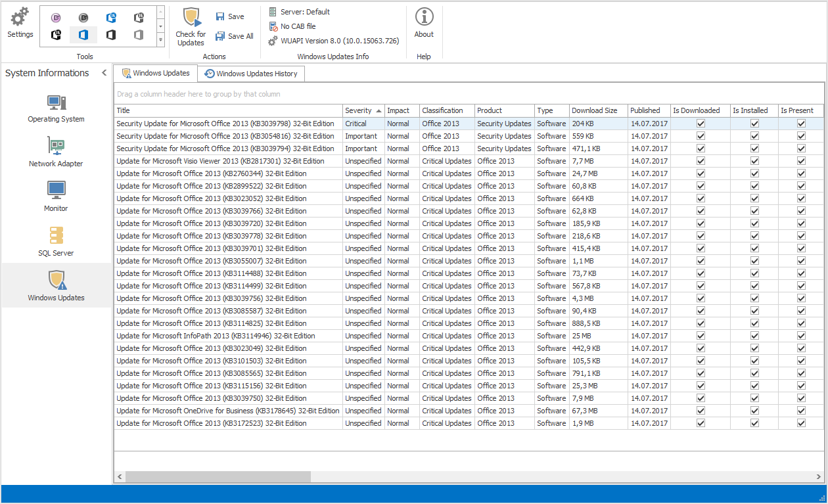Click the Save All button
Image resolution: width=828 pixels, height=504 pixels.
pyautogui.click(x=235, y=36)
